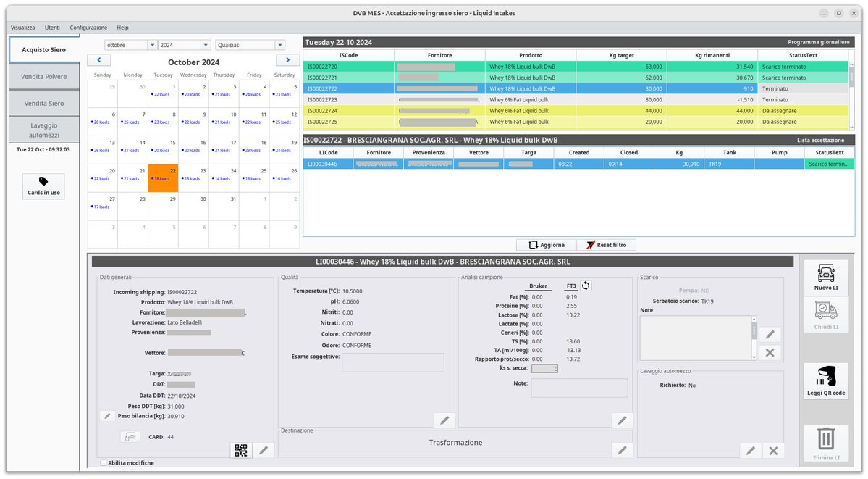The image size is (868, 479).
Task: Switch to Vendita Siero tab
Action: click(x=43, y=103)
